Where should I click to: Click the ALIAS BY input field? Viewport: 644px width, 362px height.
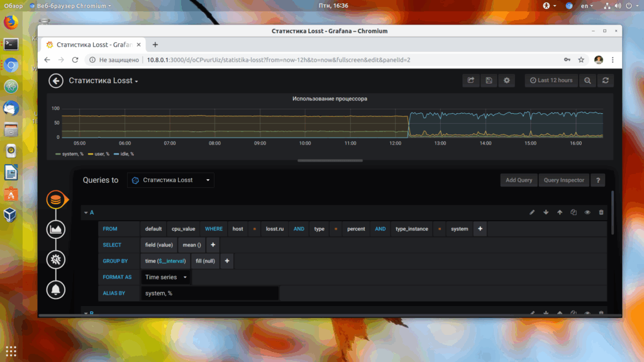point(209,293)
